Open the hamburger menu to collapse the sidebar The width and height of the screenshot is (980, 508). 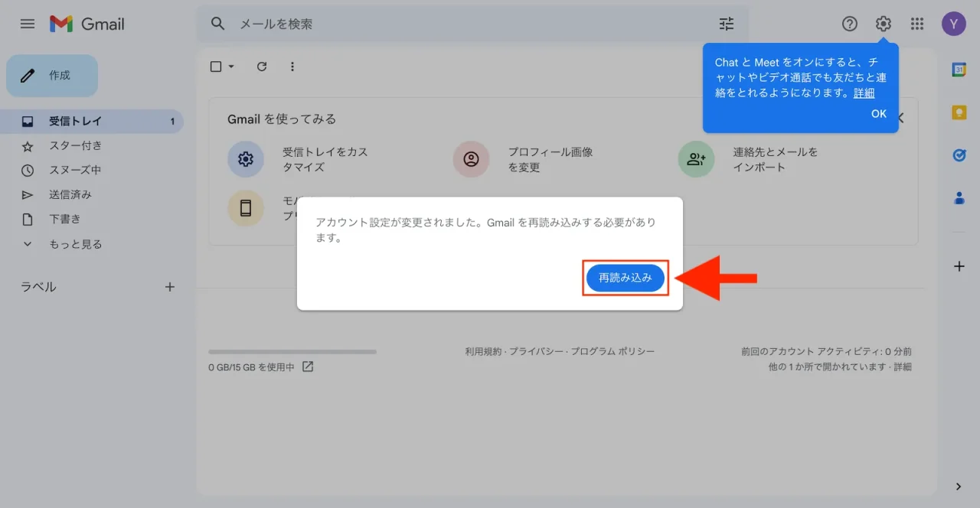[27, 24]
